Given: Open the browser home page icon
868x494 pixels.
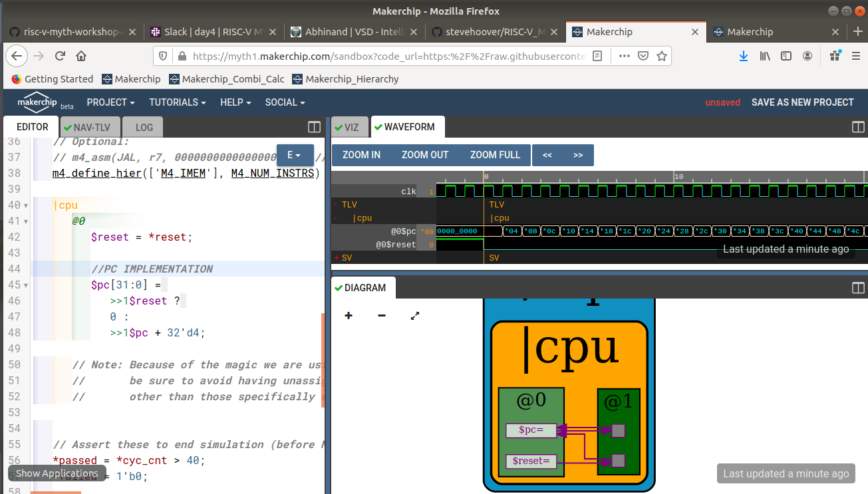Looking at the screenshot, I should click(81, 56).
